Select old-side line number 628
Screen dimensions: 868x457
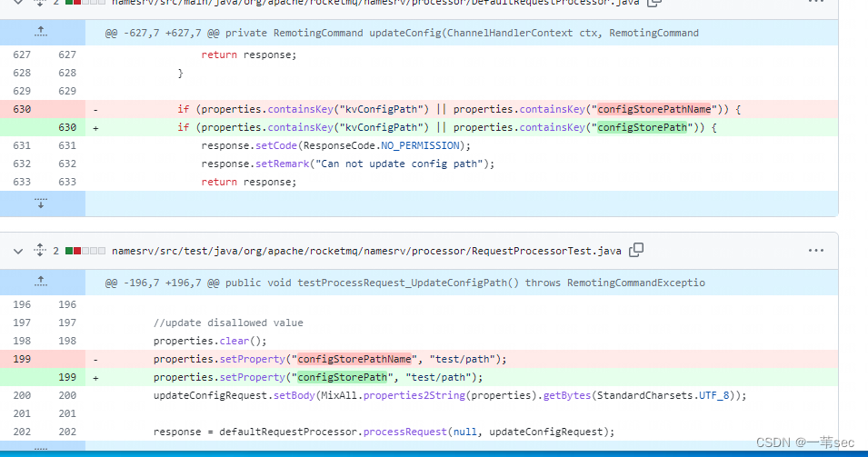coord(22,73)
